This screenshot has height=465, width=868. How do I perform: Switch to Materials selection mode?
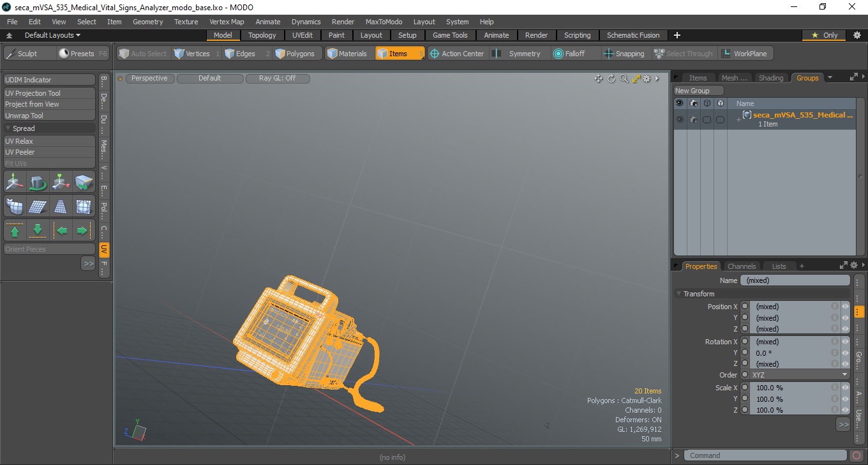pyautogui.click(x=350, y=54)
